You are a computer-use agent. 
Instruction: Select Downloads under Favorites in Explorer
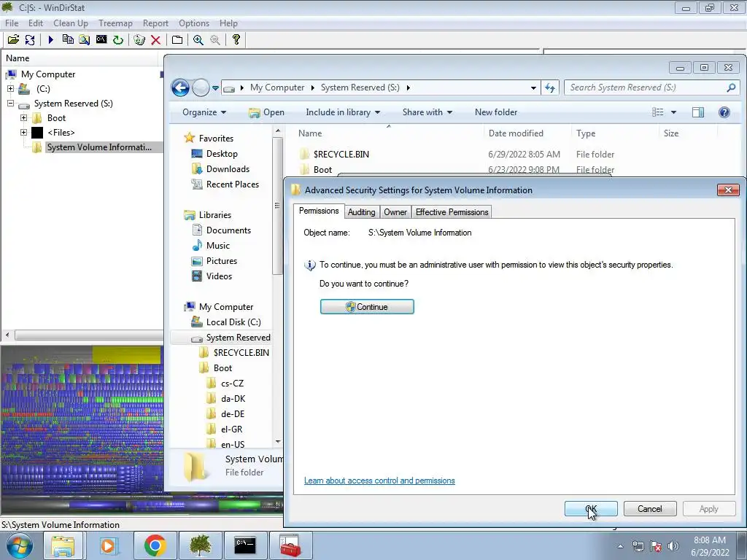228,169
